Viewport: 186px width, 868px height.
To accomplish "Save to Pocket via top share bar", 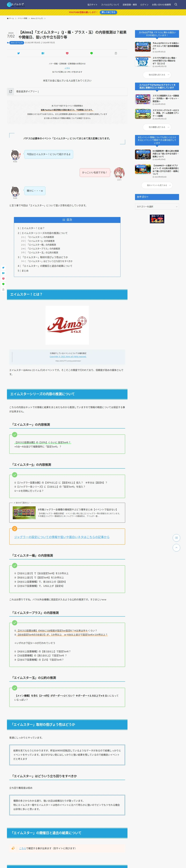I will click(x=67, y=53).
